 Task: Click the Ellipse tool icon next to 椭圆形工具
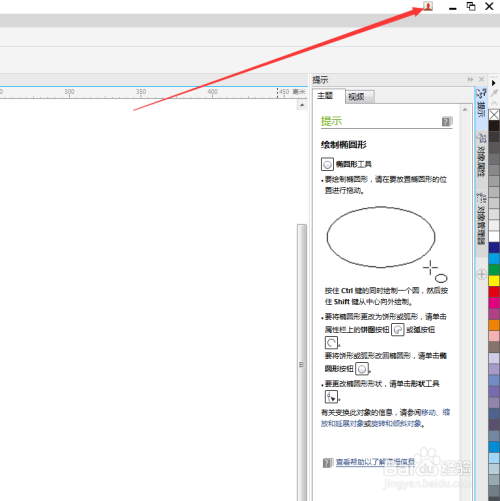pyautogui.click(x=327, y=164)
